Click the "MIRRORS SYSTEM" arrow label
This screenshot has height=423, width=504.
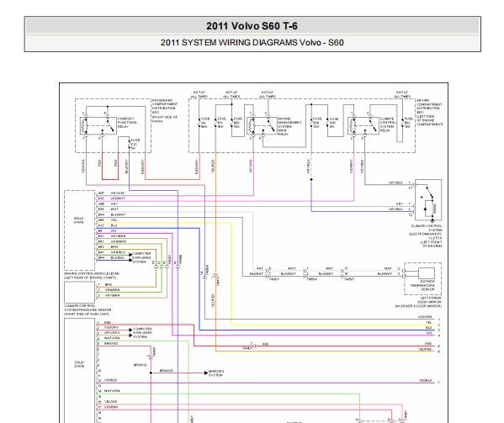pos(216,373)
